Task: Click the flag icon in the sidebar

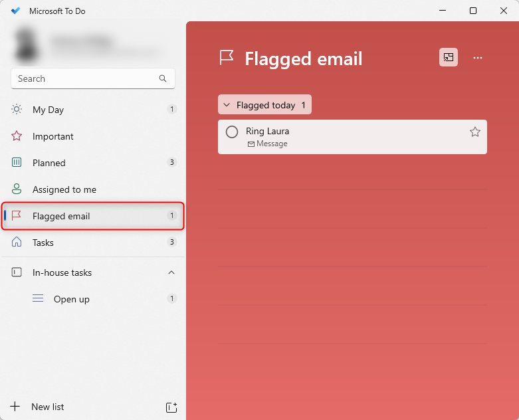Action: pyautogui.click(x=16, y=215)
